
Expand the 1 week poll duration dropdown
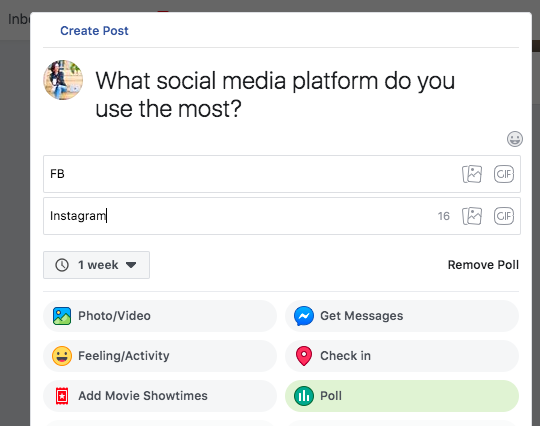tap(96, 265)
